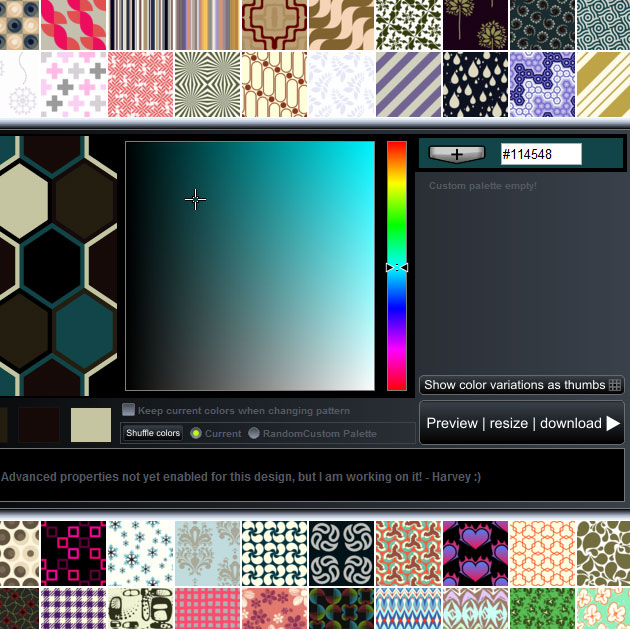Choose the pink leaf pattern thumbnail
This screenshot has height=629, width=630.
(74, 25)
